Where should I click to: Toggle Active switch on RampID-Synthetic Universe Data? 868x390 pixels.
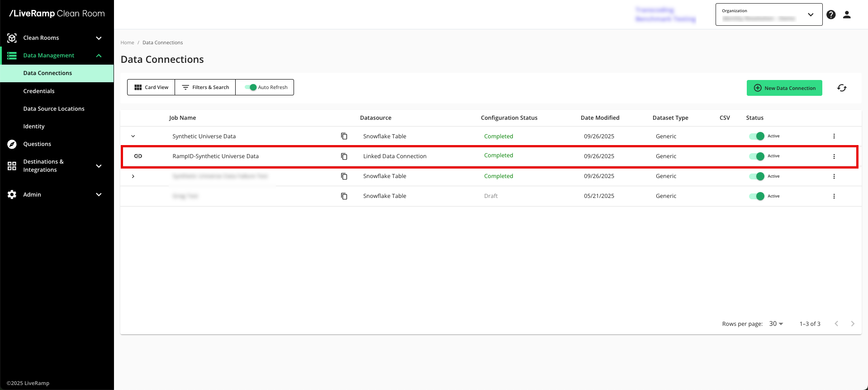pyautogui.click(x=757, y=156)
